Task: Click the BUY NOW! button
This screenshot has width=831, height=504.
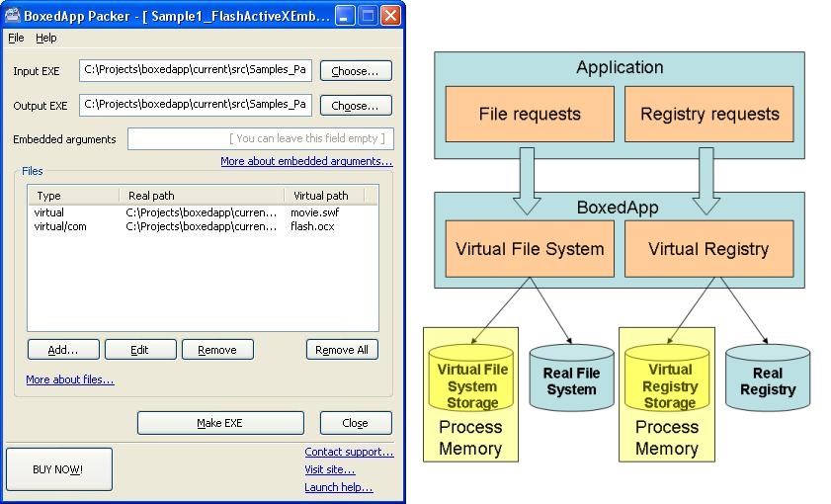Action: click(58, 469)
